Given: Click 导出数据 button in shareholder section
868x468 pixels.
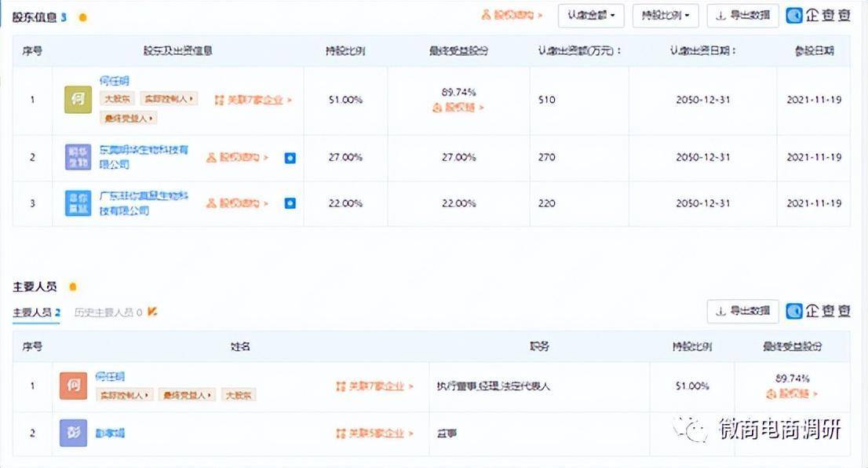Looking at the screenshot, I should tap(742, 15).
